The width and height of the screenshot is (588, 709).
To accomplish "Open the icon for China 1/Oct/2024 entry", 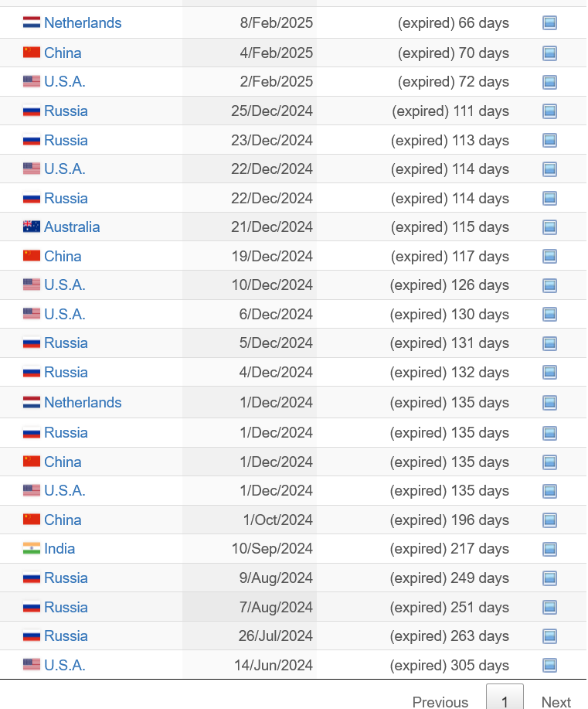I will pos(549,520).
